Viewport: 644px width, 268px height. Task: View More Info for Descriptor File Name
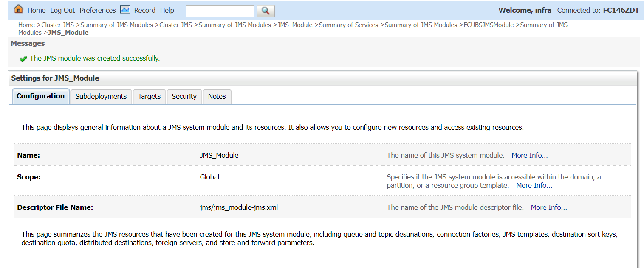point(549,207)
